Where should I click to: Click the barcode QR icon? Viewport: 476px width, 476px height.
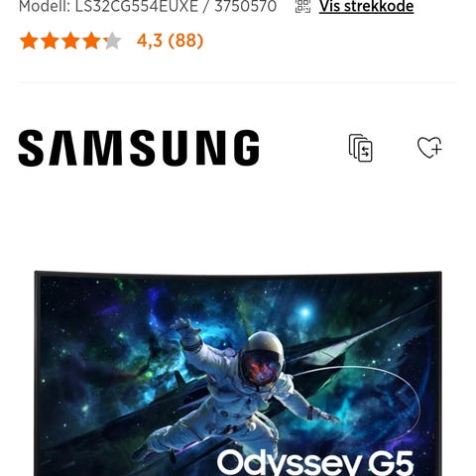point(302,6)
